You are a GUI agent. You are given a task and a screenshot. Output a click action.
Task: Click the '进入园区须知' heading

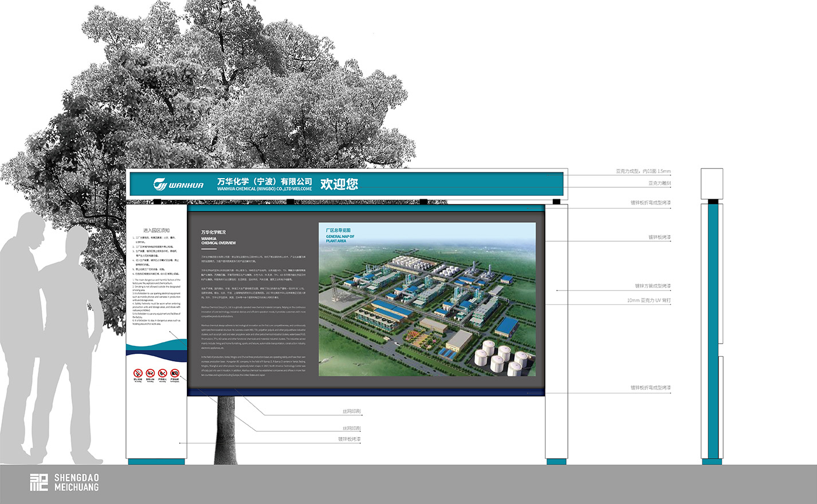pos(156,230)
